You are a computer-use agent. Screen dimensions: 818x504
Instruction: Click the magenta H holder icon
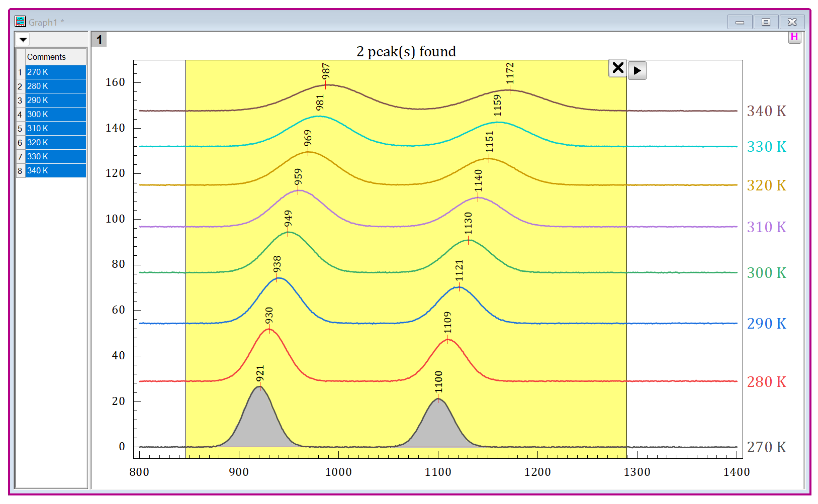[x=794, y=37]
